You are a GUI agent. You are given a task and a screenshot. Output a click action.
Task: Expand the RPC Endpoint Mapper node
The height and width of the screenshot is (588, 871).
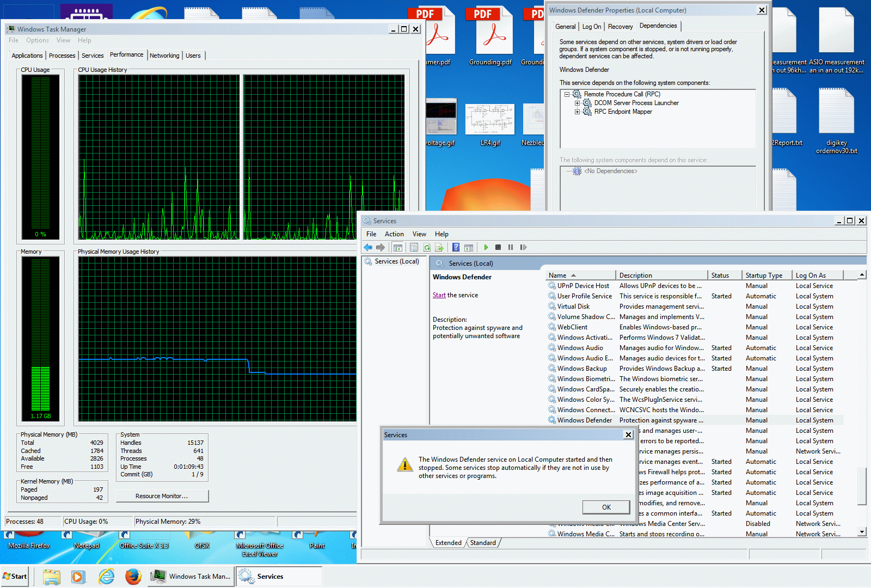coord(577,112)
